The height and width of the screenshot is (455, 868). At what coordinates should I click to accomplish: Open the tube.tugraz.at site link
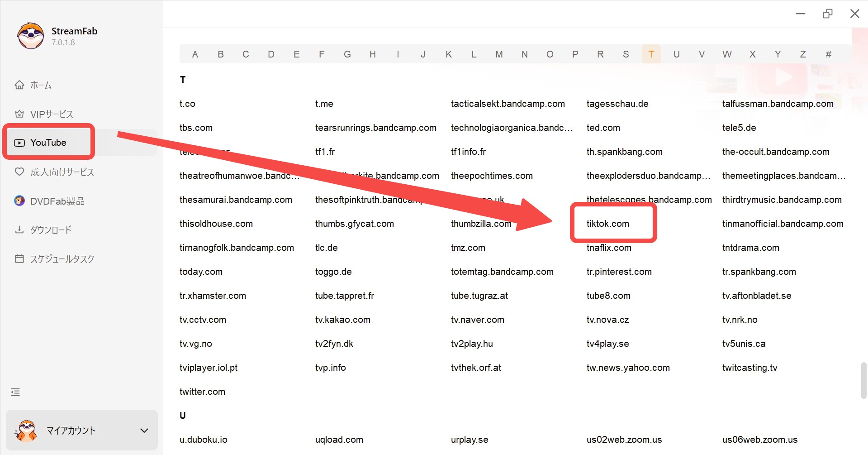(x=479, y=296)
